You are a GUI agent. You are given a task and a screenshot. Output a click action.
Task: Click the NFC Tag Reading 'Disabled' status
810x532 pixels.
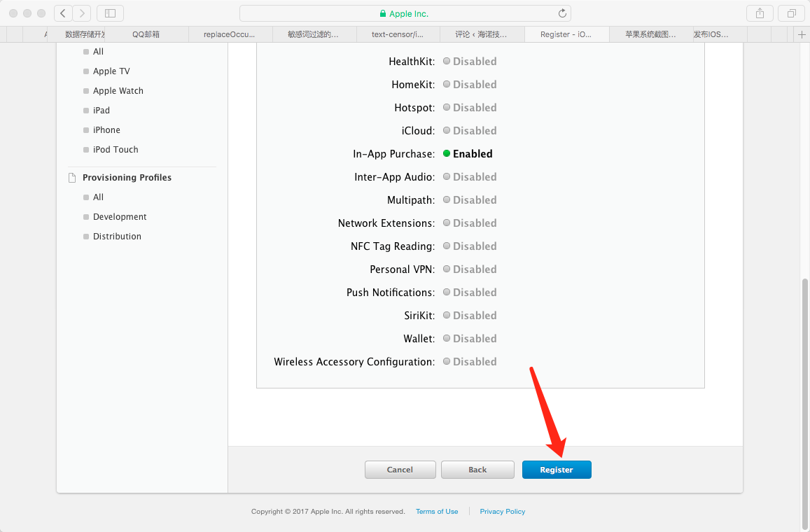470,246
